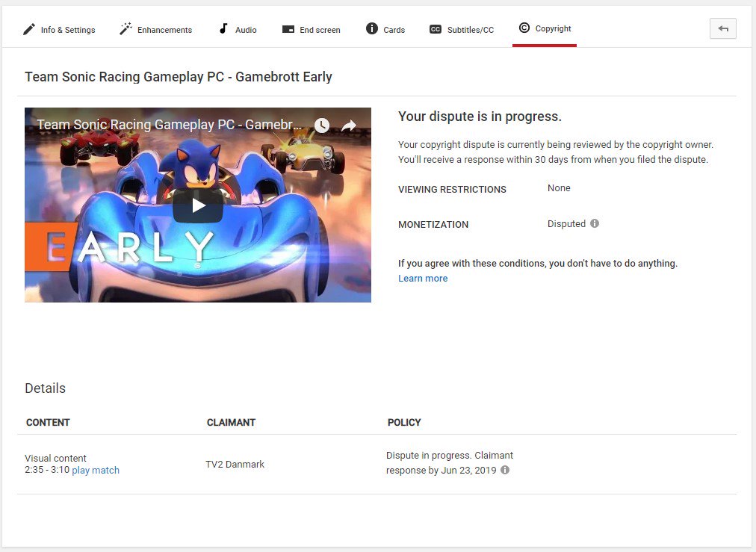Click the Share arrow icon on video
756x552 pixels.
tap(349, 125)
